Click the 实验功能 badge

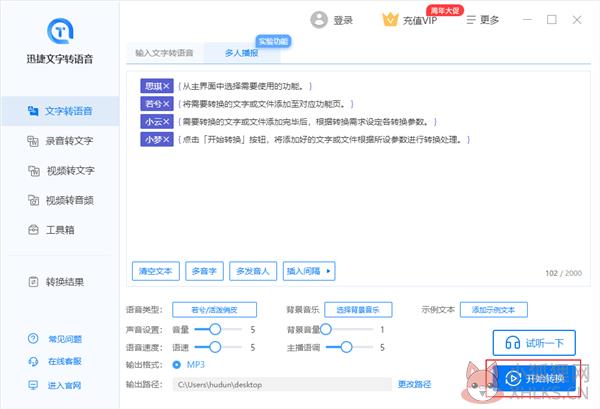pyautogui.click(x=273, y=41)
